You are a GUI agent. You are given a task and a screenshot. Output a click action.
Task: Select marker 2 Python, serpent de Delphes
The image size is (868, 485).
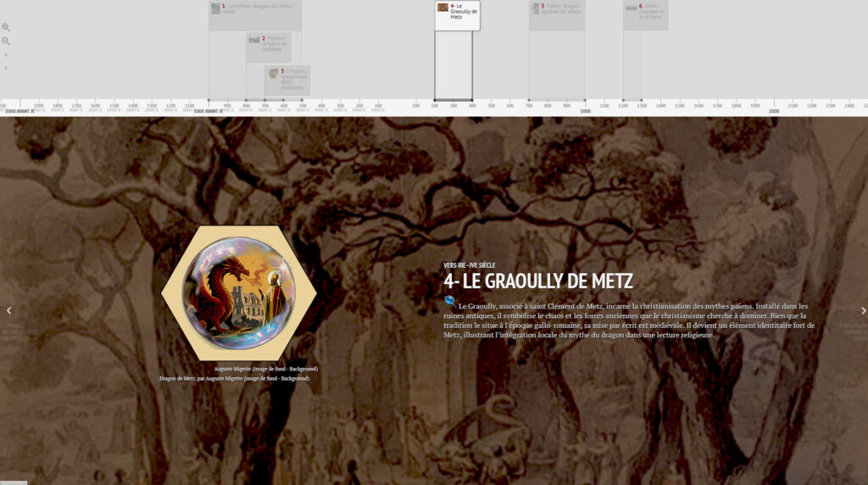[x=269, y=44]
